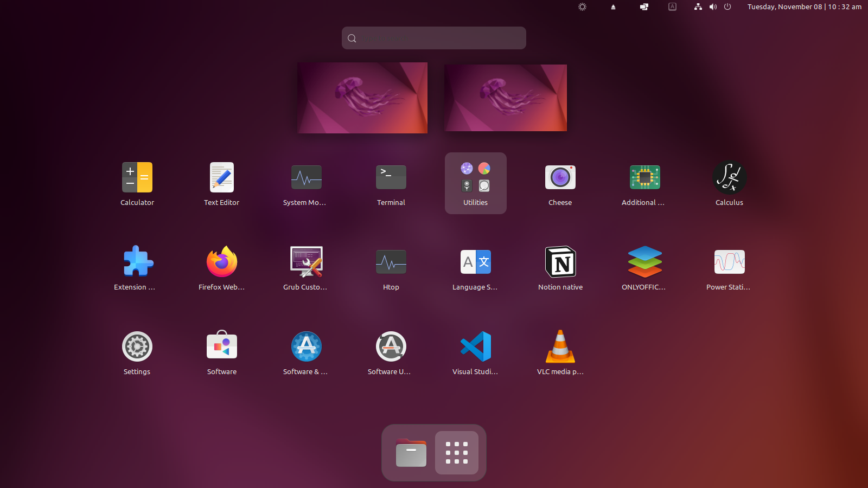Click the brightness sun icon in top bar
The height and width of the screenshot is (488, 868).
(x=582, y=7)
